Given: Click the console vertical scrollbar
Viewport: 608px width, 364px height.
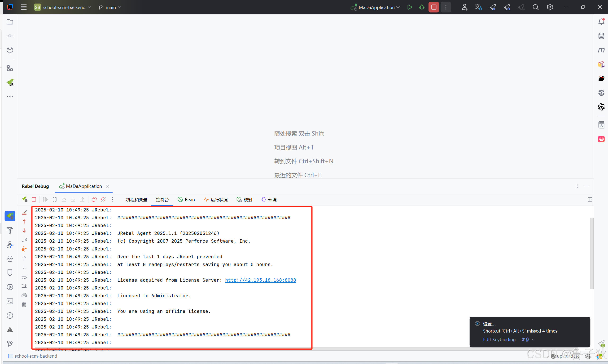Looking at the screenshot, I should coord(592,253).
